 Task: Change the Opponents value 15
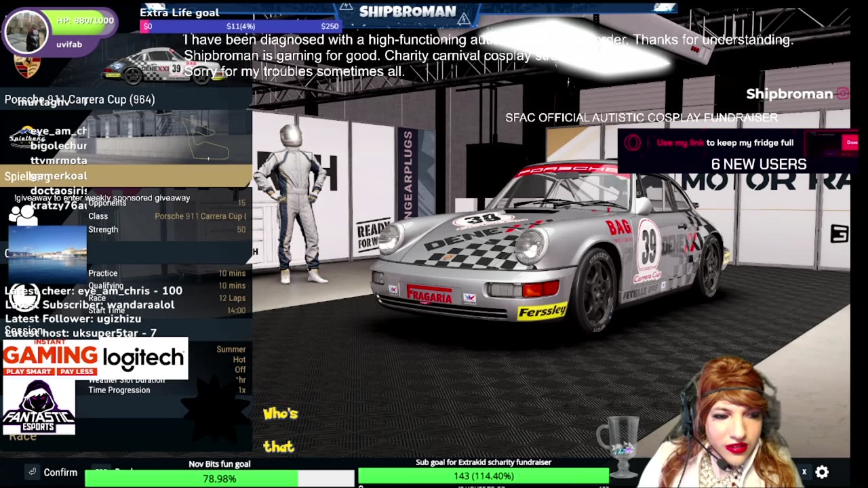tap(242, 203)
